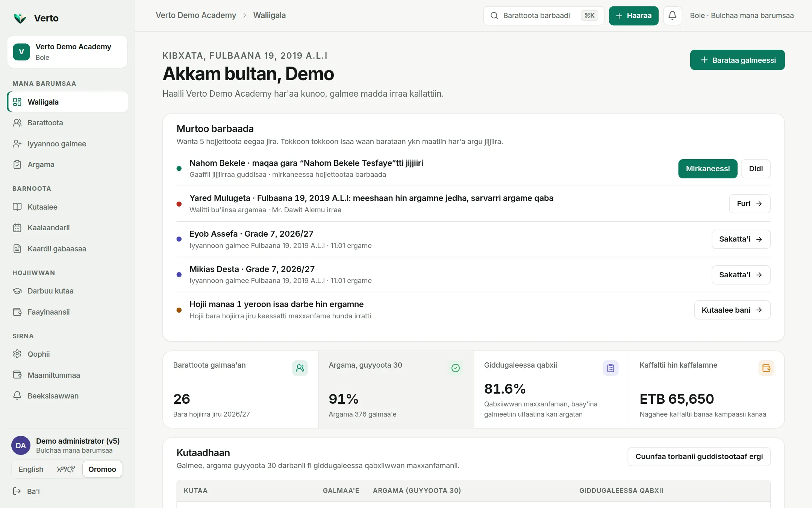The height and width of the screenshot is (508, 812).
Task: Open the notifications bell icon in the top bar
Action: pos(673,15)
